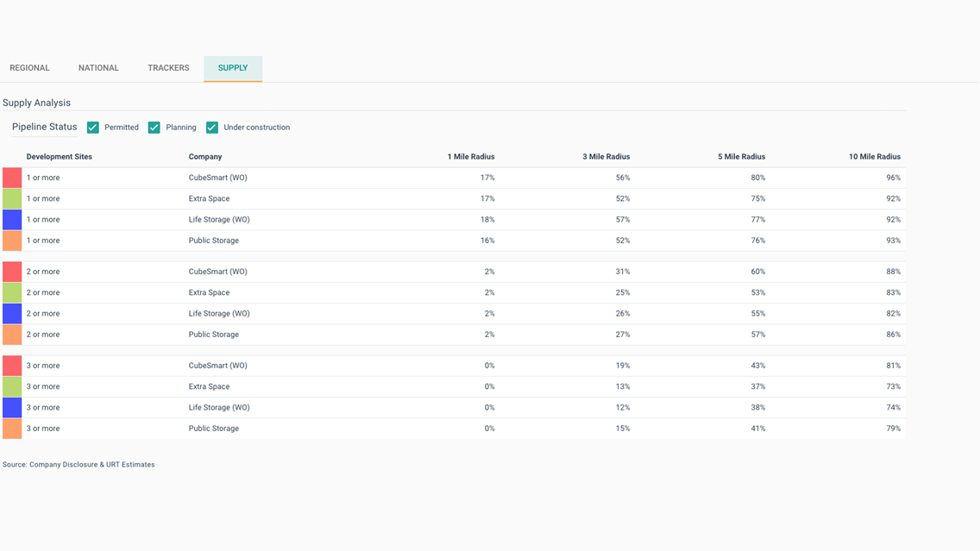Viewport: 980px width, 551px height.
Task: Click the 56% value in 3 Mile Radius
Action: coord(623,178)
